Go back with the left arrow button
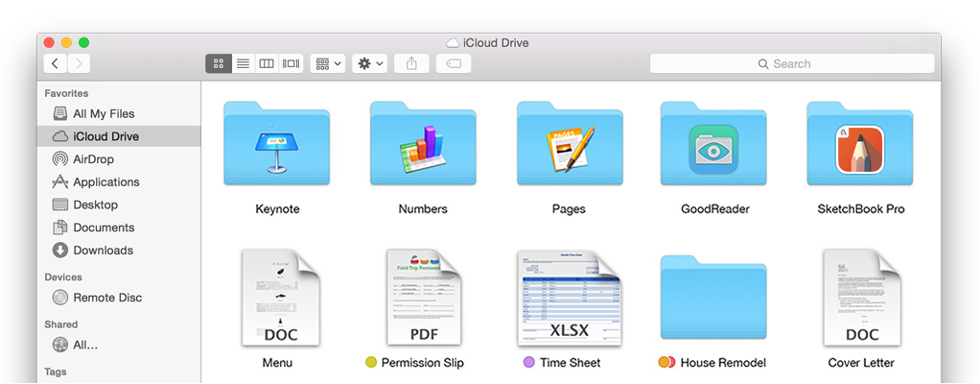The height and width of the screenshot is (384, 980). point(56,63)
